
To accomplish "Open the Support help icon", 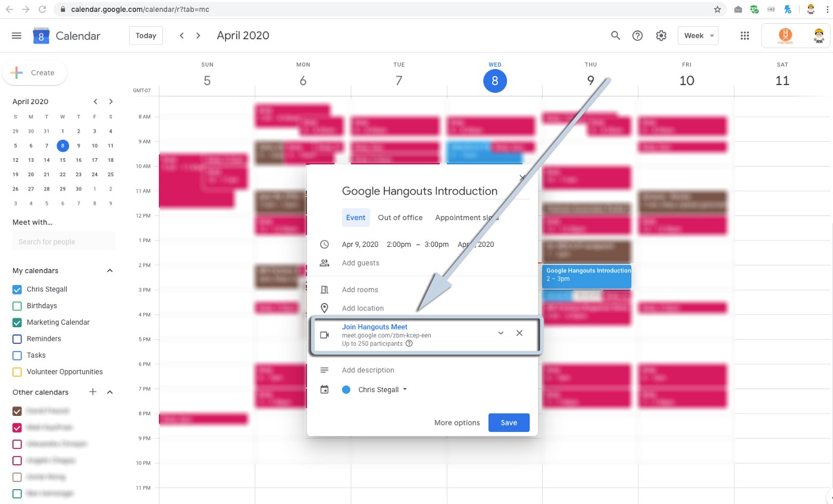I will coord(638,36).
